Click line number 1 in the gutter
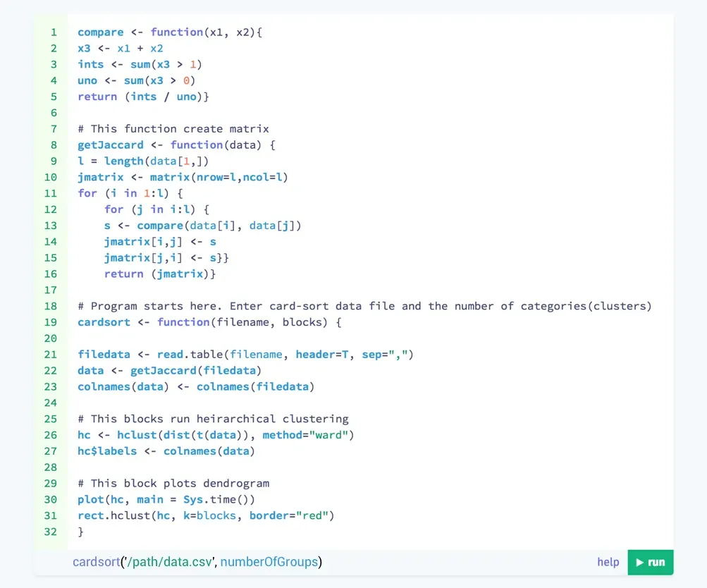 [x=53, y=32]
